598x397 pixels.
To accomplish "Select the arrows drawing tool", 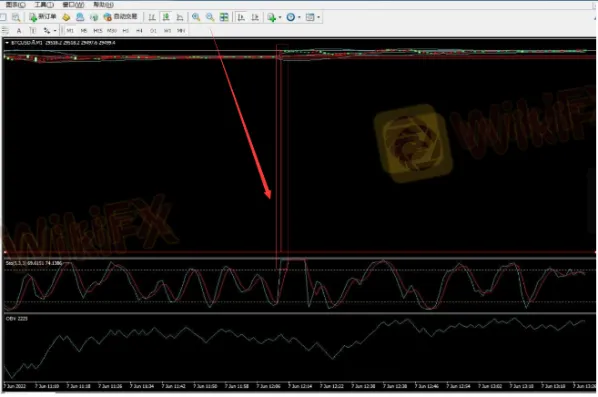I will point(47,31).
